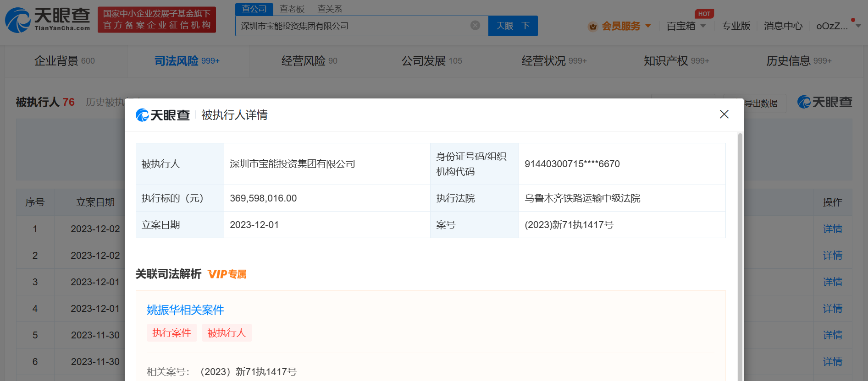Open the 姚振华相关案件 link
This screenshot has width=868, height=381.
tap(185, 310)
